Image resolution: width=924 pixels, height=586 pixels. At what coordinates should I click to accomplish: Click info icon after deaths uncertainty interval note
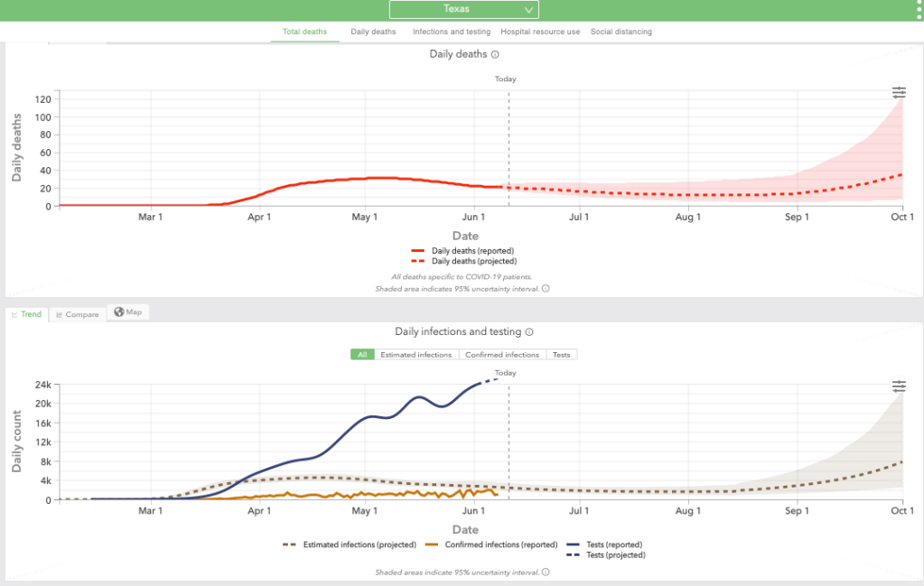coord(546,289)
